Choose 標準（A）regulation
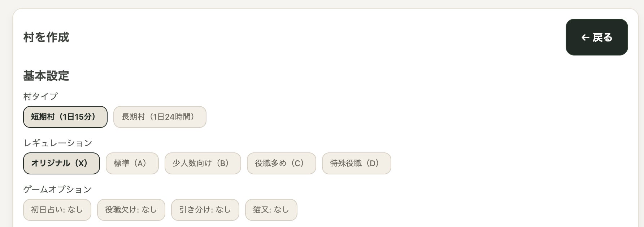The image size is (644, 227). [132, 163]
